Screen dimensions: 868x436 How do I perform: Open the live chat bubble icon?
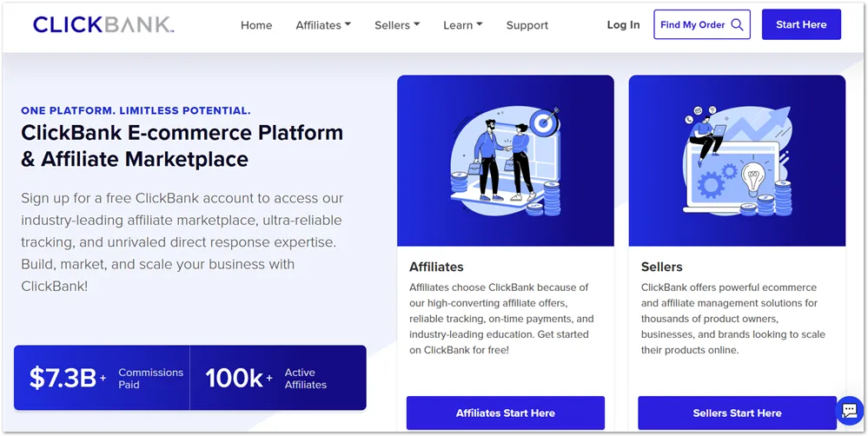pos(849,411)
